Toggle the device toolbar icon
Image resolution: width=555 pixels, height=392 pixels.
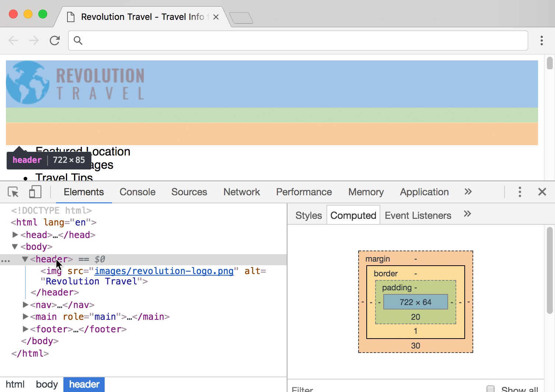point(35,192)
